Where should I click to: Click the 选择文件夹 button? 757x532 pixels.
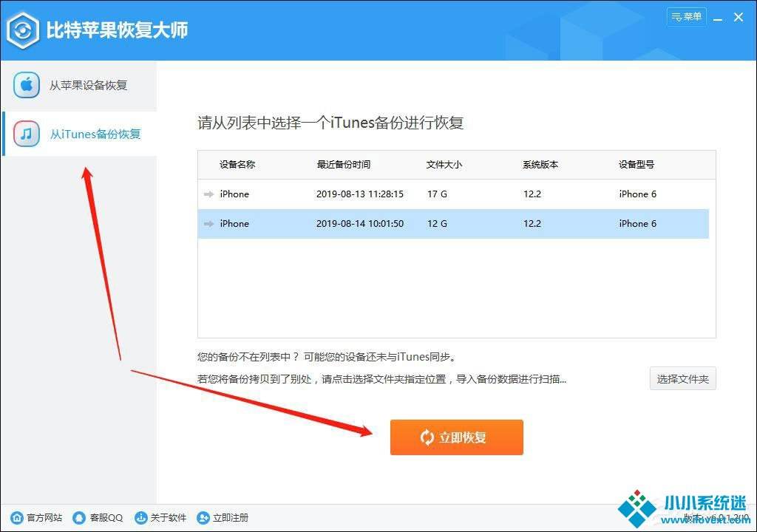coord(682,379)
